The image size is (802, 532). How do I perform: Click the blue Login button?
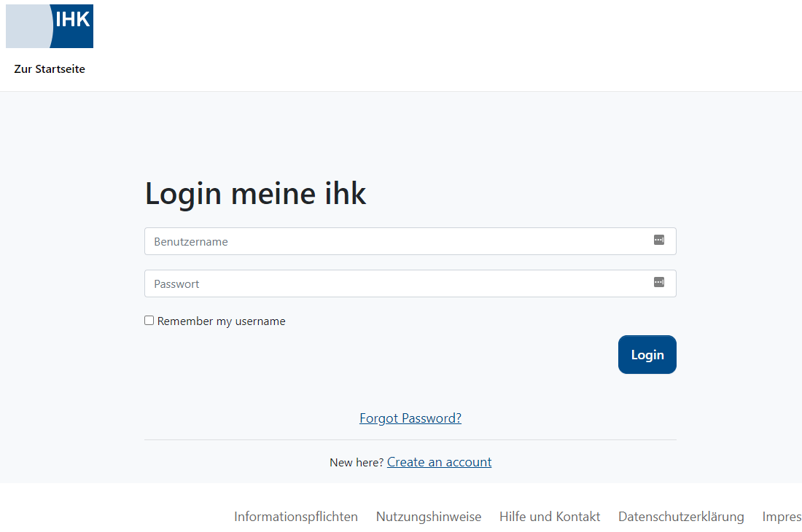pyautogui.click(x=647, y=355)
